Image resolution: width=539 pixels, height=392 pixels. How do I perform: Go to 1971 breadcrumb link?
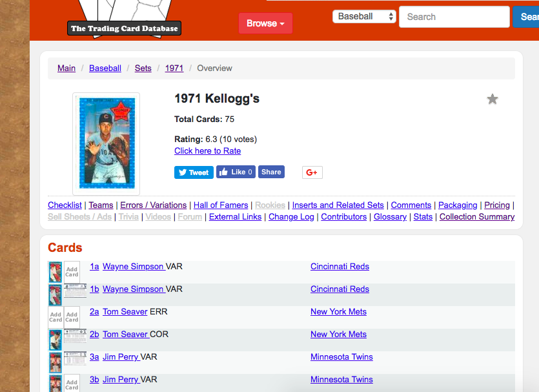pyautogui.click(x=174, y=68)
